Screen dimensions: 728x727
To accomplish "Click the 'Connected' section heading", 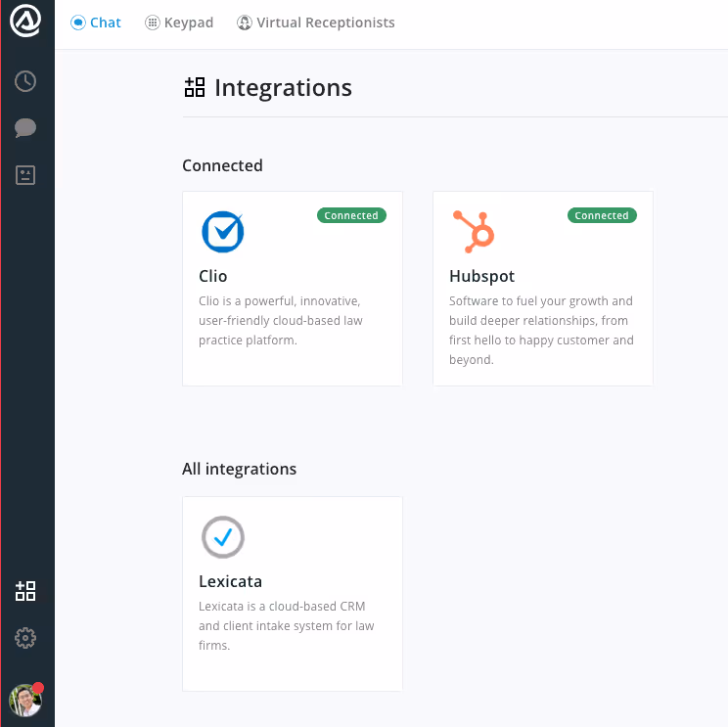I will tap(222, 165).
